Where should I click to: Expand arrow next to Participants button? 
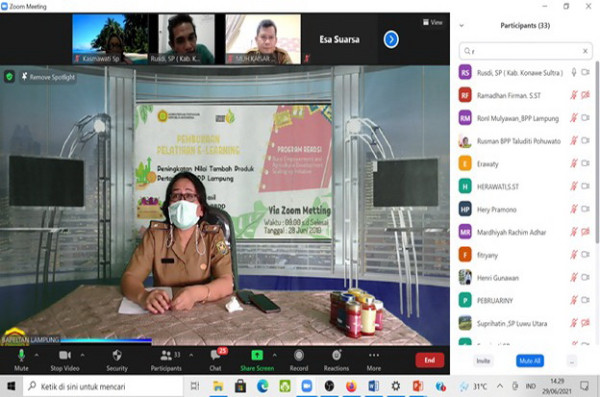pyautogui.click(x=191, y=355)
